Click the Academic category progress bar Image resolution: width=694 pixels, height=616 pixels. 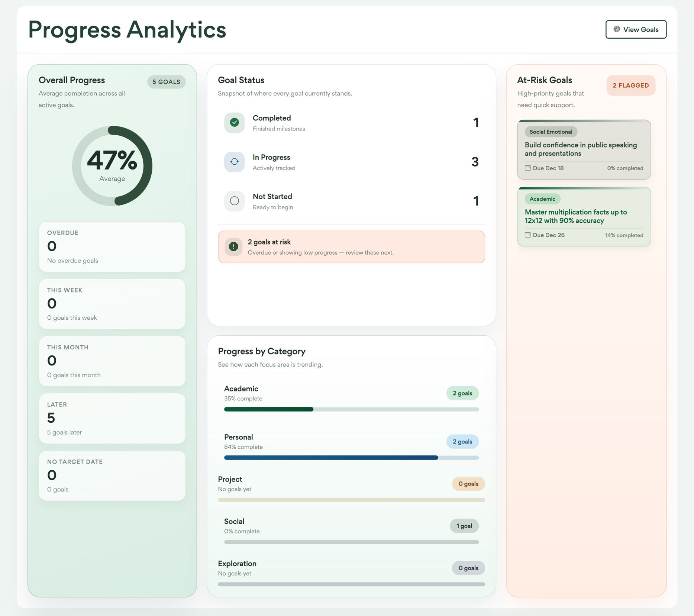(x=351, y=409)
